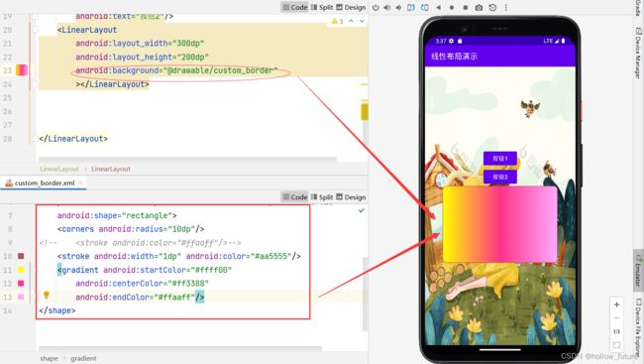Open color picker for #ff3388 gutter swatch
The width and height of the screenshot is (644, 364).
point(21,284)
